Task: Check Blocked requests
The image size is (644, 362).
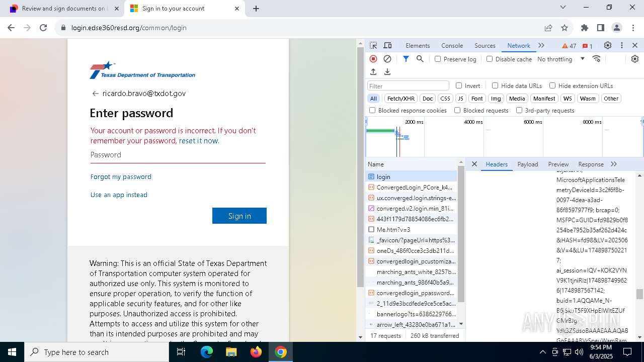Action: (457, 110)
